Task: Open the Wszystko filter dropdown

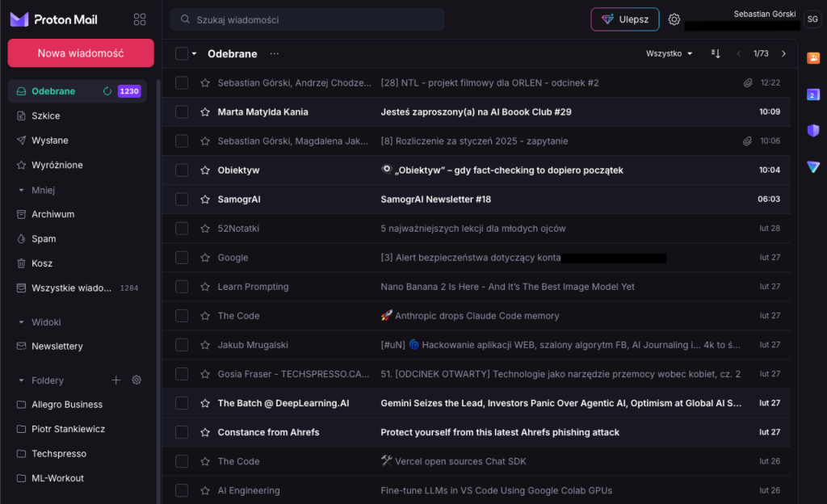Action: tap(670, 54)
